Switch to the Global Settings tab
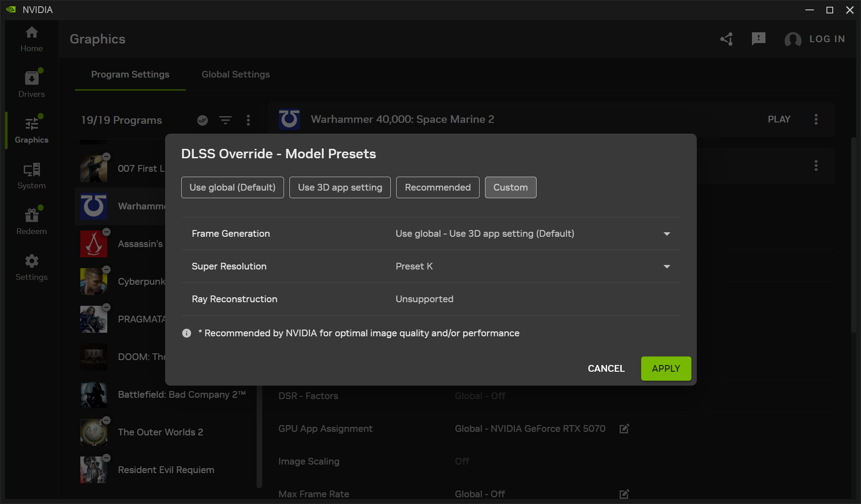Screen dimensions: 861x504 click(x=236, y=74)
